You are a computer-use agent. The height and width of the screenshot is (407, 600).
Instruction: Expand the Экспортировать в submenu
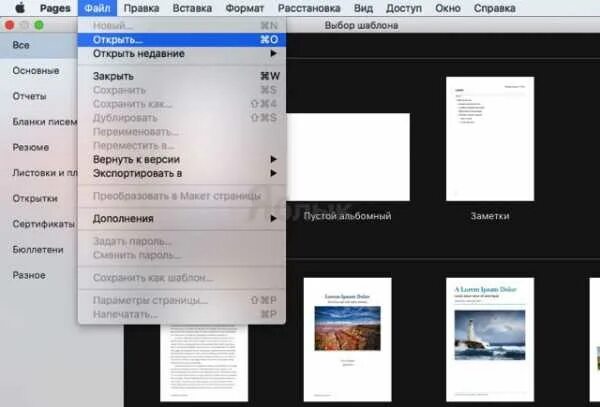[182, 173]
